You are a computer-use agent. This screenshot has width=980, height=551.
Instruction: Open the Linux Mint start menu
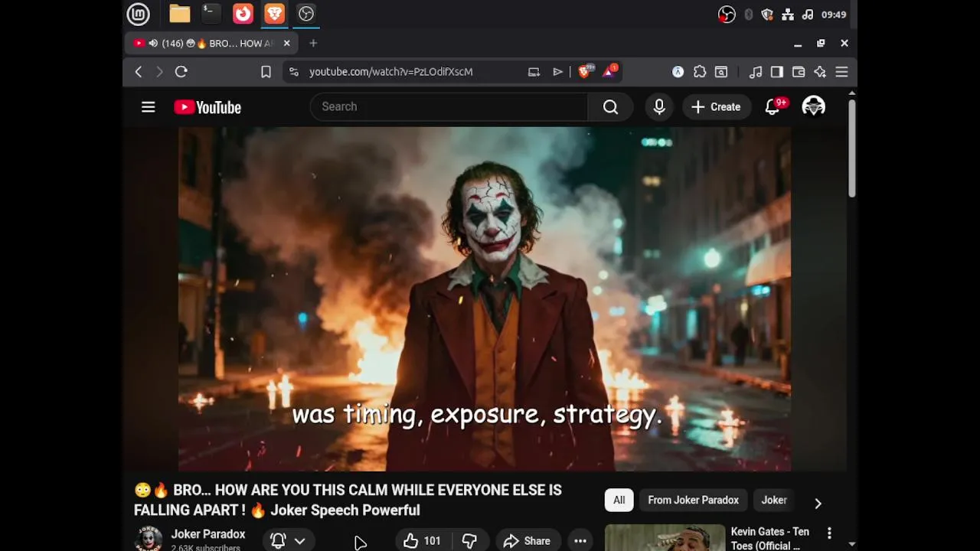(138, 14)
